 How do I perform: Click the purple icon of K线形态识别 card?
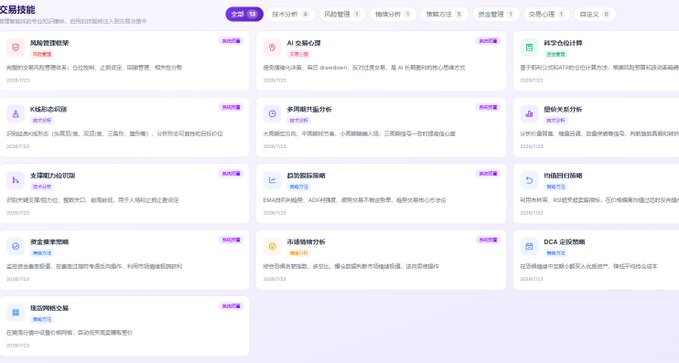coord(16,114)
